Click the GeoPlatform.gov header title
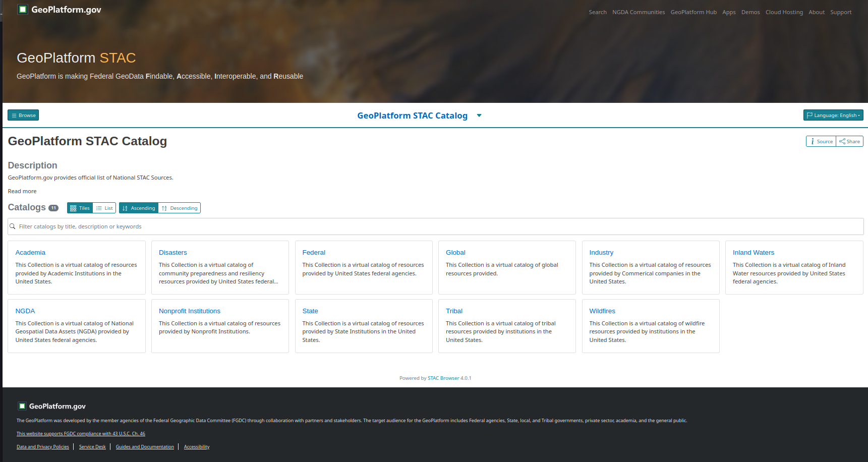This screenshot has width=868, height=462. pos(66,10)
